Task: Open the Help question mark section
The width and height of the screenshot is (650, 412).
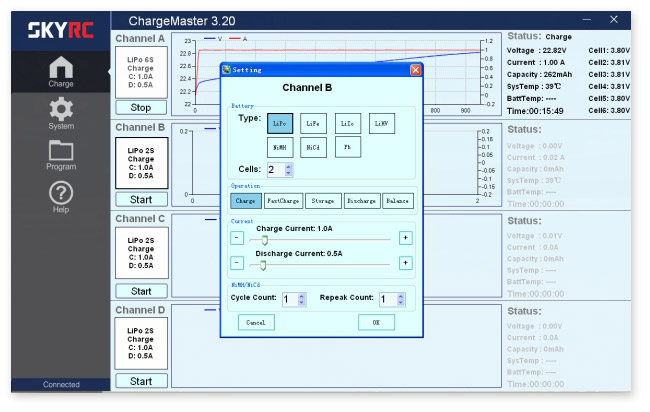Action: 61,197
